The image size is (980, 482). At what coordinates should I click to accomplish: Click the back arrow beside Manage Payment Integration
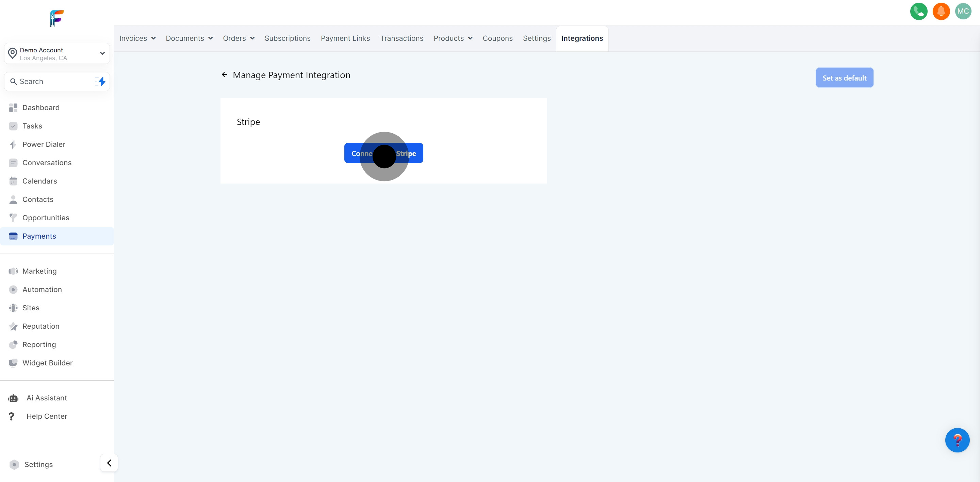[x=225, y=75]
